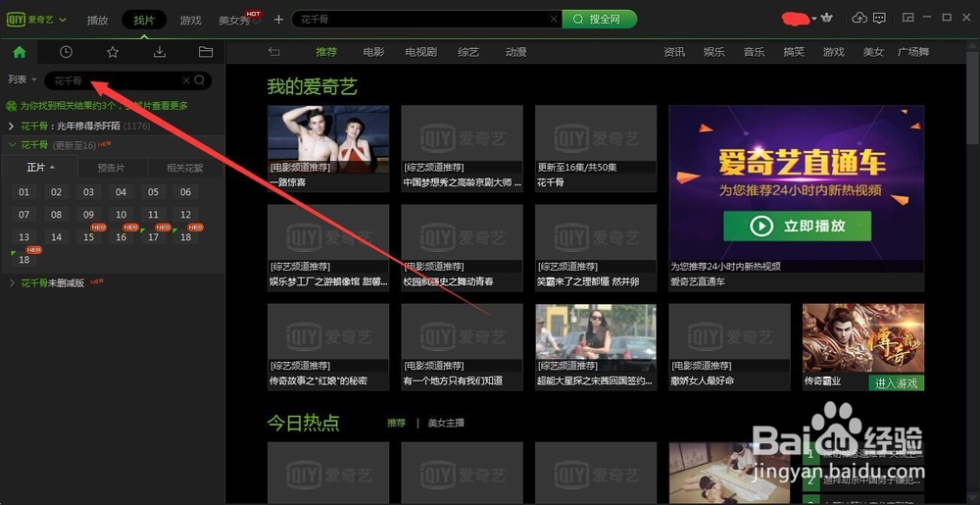This screenshot has width=980, height=505.
Task: Go to the home tab in sidebar
Action: click(20, 52)
